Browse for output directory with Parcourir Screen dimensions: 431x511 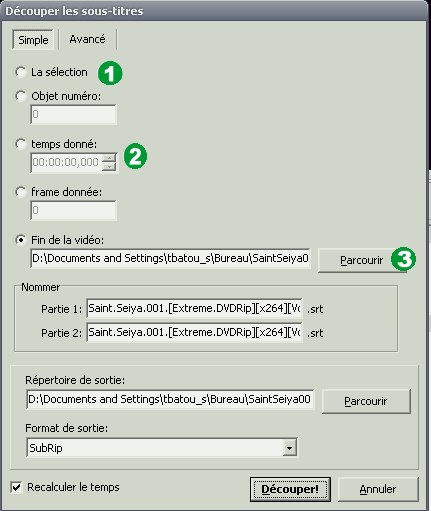[366, 401]
